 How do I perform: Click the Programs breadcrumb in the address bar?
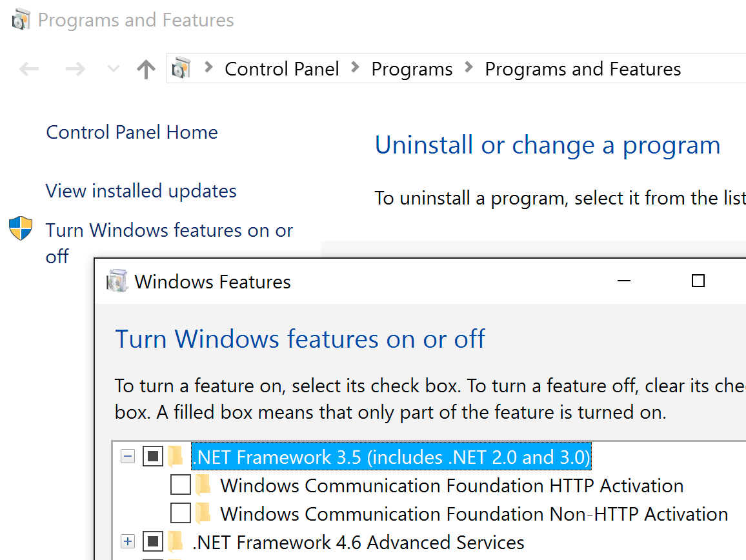click(412, 69)
